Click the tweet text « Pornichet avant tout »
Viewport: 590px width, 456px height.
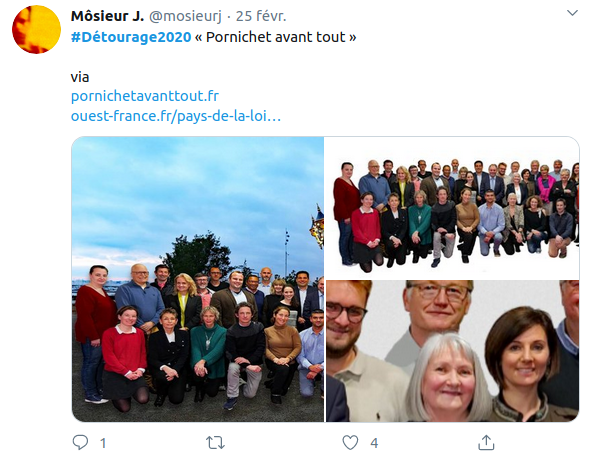pyautogui.click(x=275, y=37)
